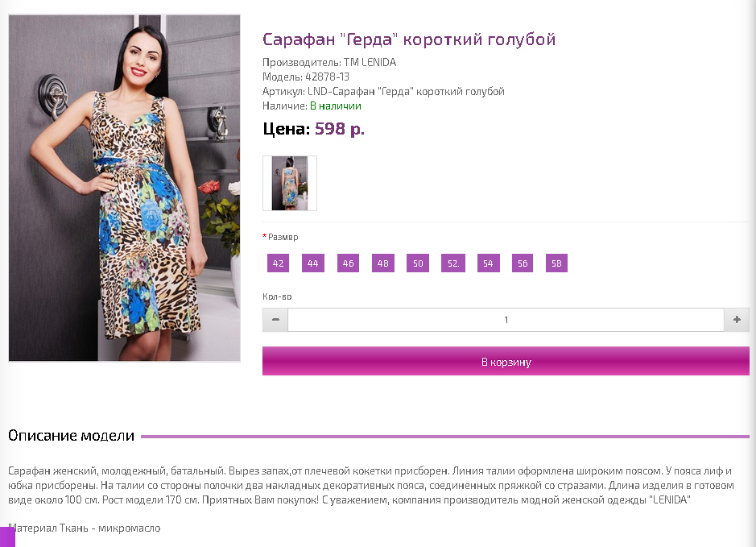756x547 pixels.
Task: Click the minus icon to decrease quantity
Action: (x=275, y=320)
